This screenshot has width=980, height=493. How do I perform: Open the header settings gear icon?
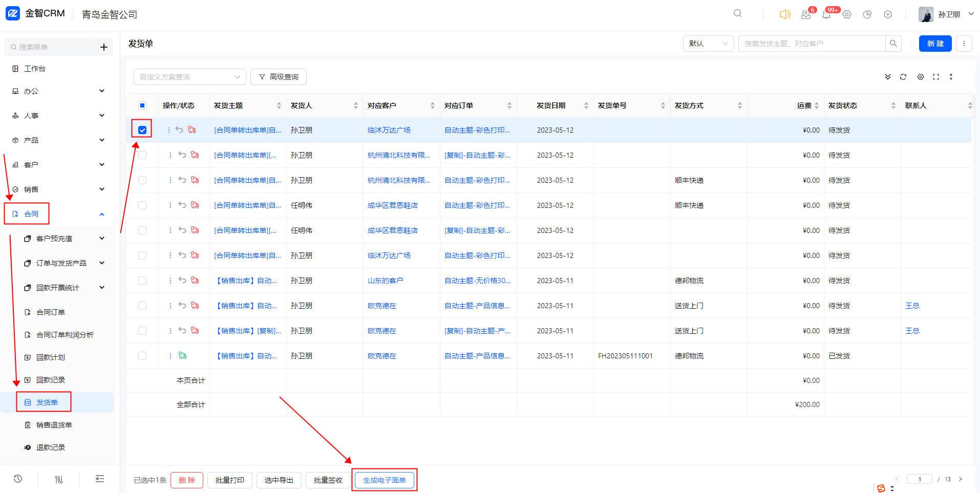(x=847, y=14)
